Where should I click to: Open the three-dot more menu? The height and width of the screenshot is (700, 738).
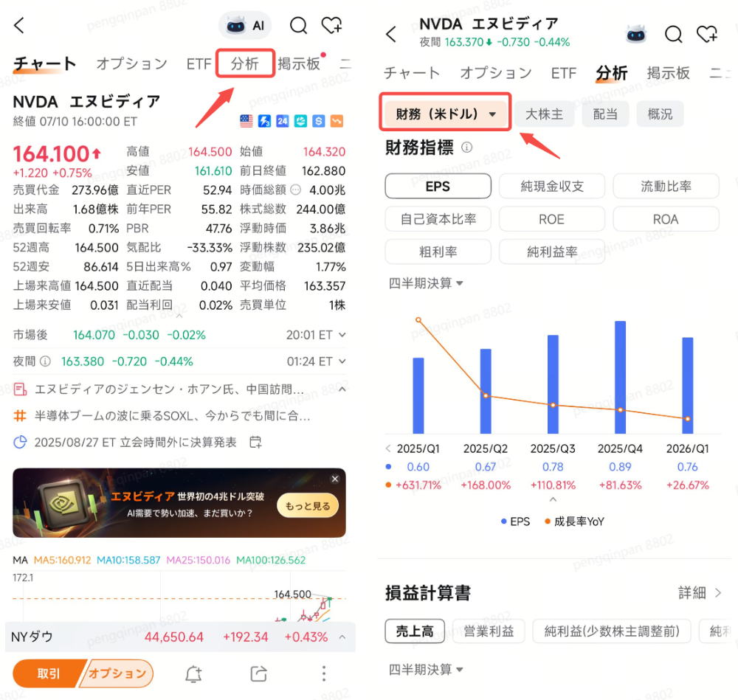[324, 673]
